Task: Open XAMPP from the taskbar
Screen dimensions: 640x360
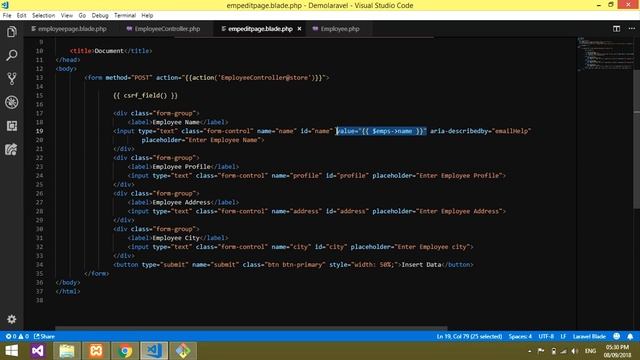Action: pos(96,351)
